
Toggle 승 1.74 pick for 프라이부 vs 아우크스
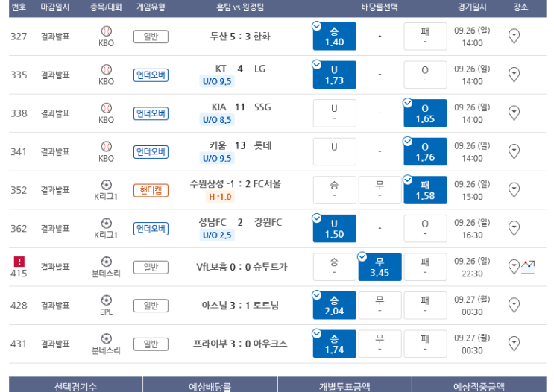point(334,344)
